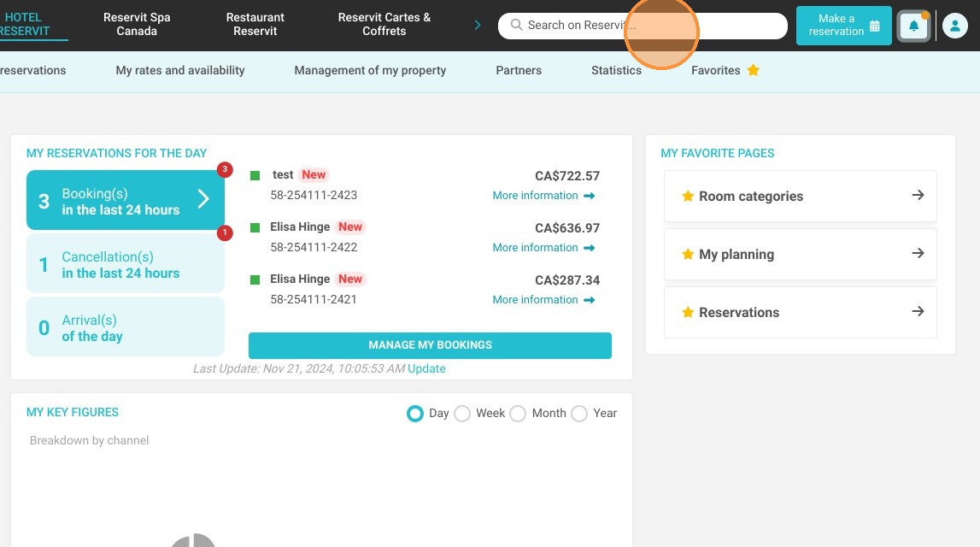Click the yellow star beside Favorites
This screenshot has height=547, width=980.
[x=753, y=70]
